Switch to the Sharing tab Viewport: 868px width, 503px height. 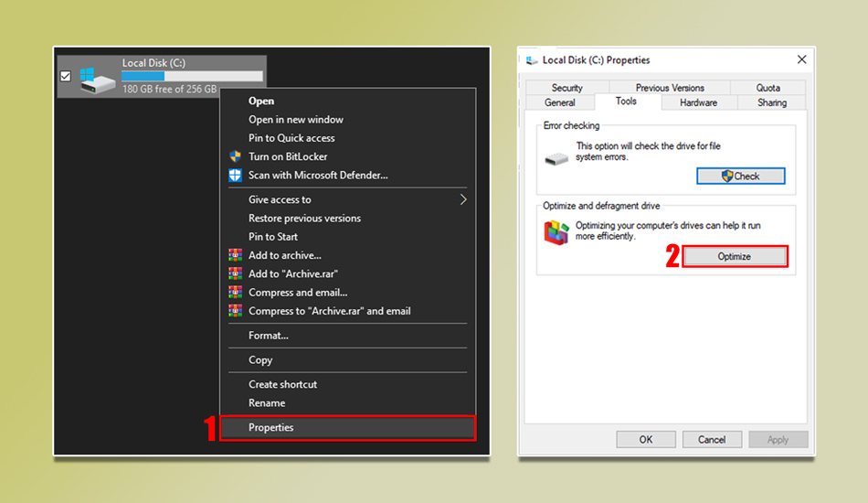click(772, 102)
